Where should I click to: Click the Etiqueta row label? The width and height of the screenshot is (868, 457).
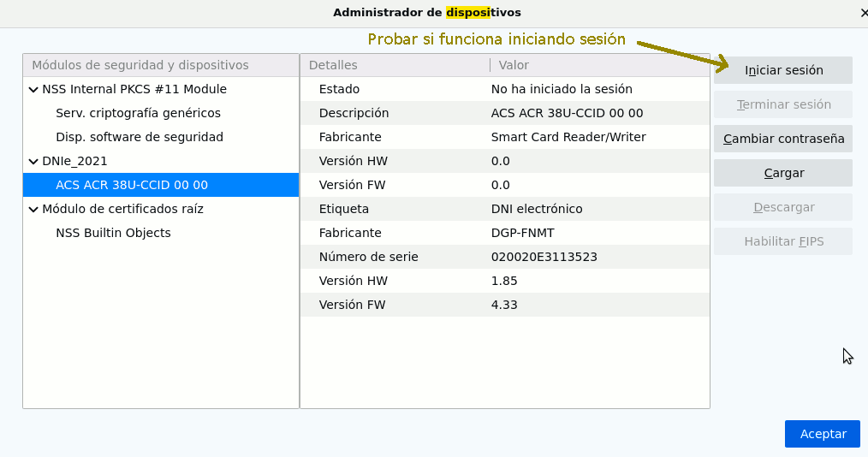[x=344, y=209]
